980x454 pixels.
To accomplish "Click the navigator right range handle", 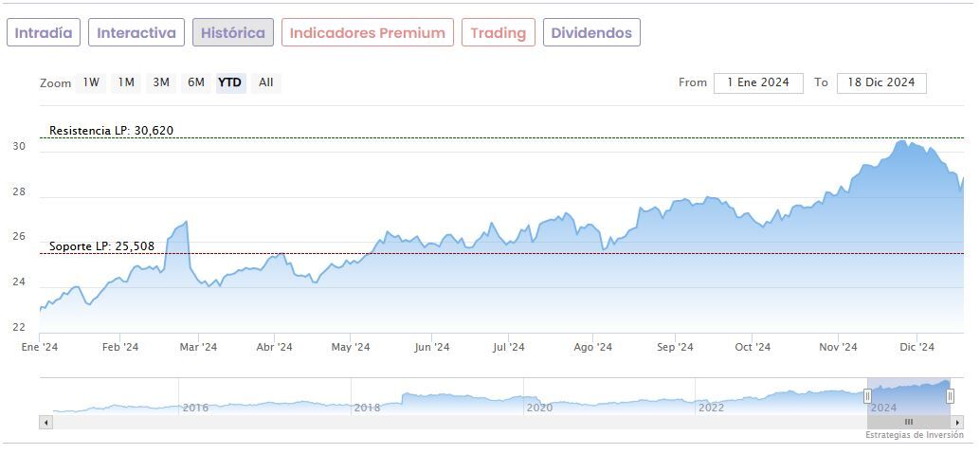I will [x=950, y=396].
